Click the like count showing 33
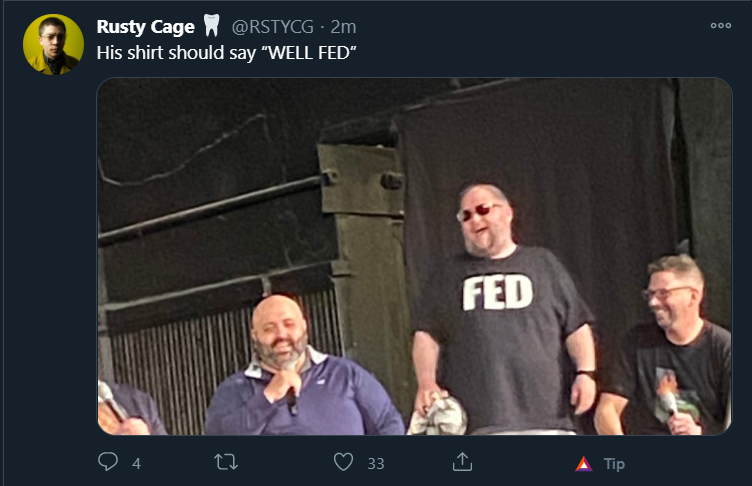Viewport: 752px width, 486px height. coord(376,463)
